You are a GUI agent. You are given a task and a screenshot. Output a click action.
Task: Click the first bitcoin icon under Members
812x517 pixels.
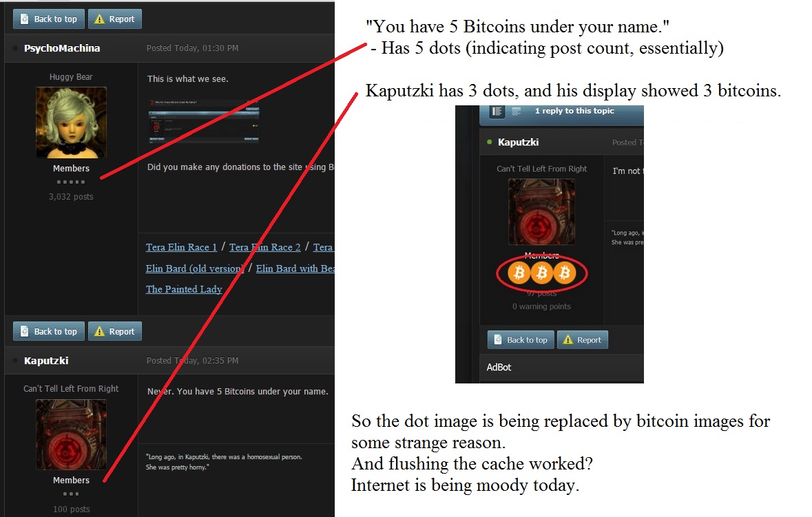click(519, 273)
